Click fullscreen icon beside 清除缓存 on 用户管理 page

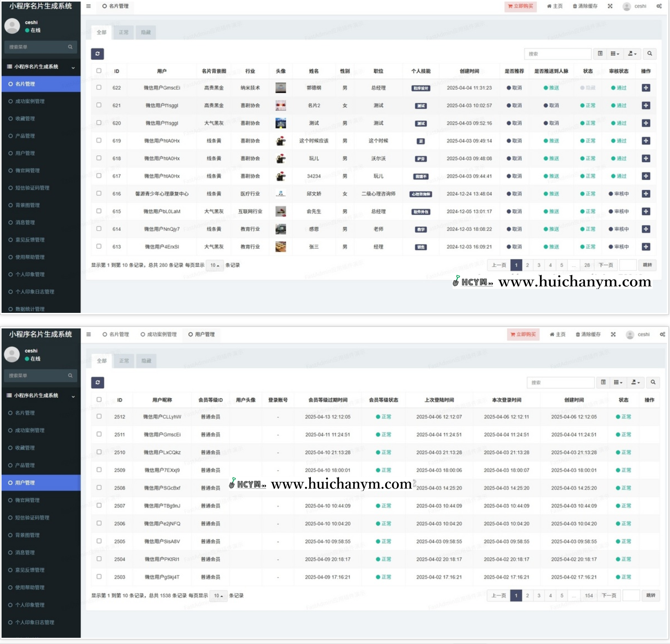[x=613, y=334]
